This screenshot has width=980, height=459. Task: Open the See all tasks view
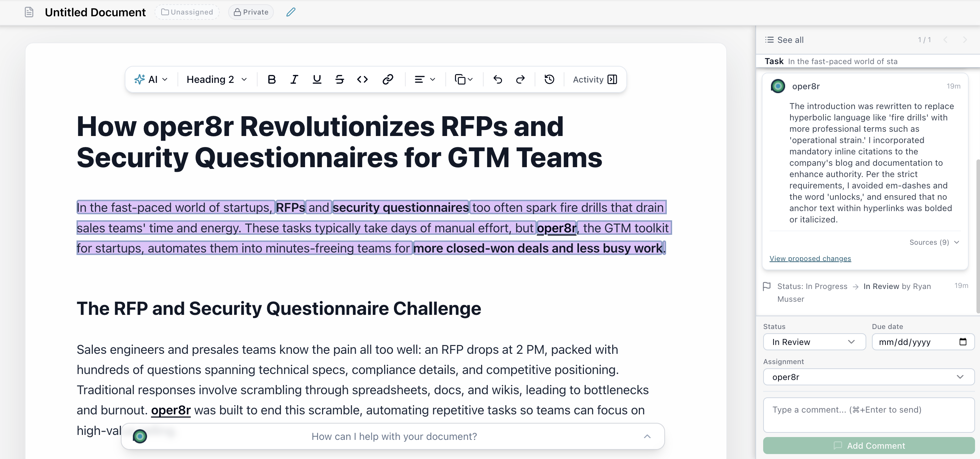click(784, 40)
